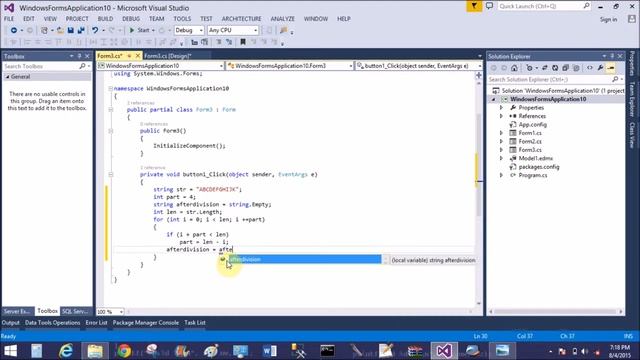
Task: Select App.config in Solution Explorer
Action: tap(532, 125)
